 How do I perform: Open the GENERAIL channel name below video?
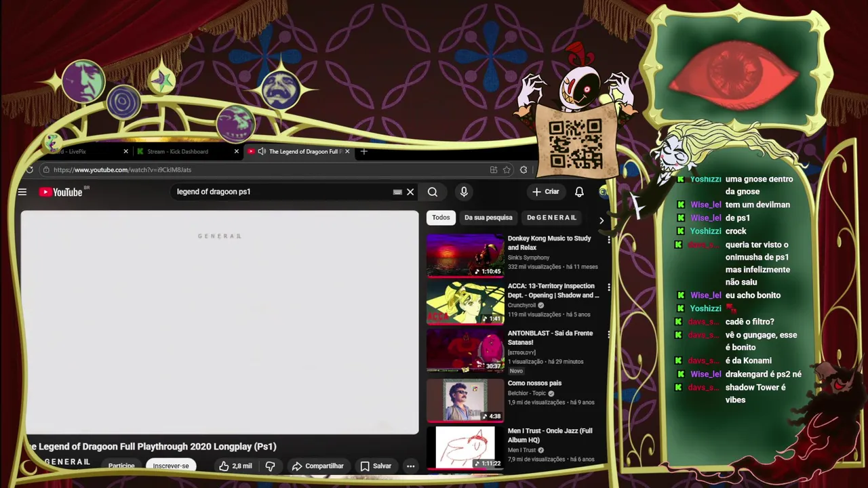[67, 462]
